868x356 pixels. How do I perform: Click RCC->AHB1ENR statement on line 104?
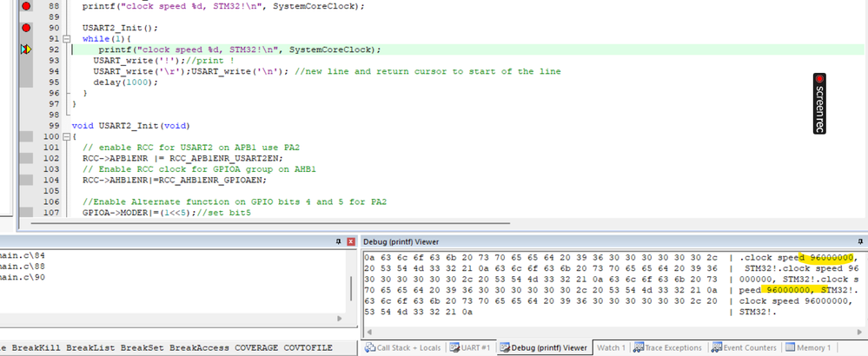(175, 180)
